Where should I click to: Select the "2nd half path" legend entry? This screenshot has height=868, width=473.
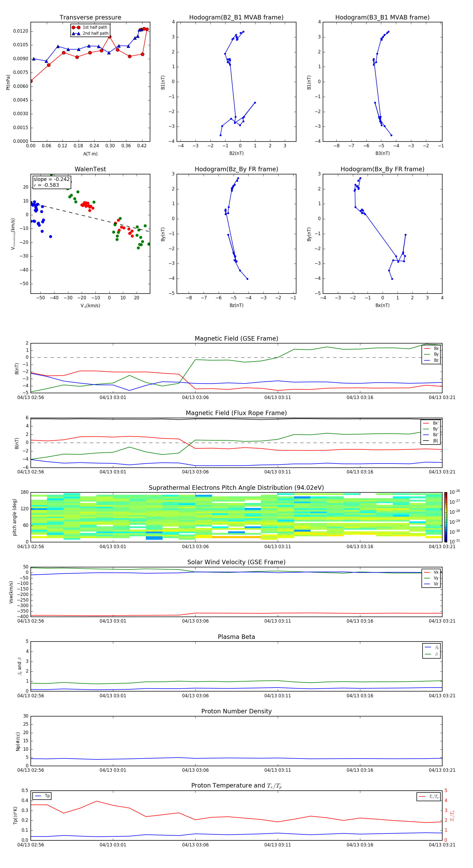[90, 33]
